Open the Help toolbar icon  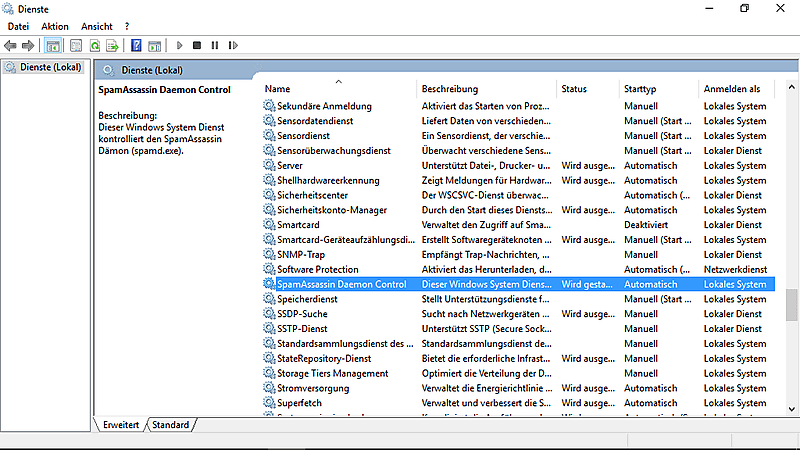click(136, 45)
